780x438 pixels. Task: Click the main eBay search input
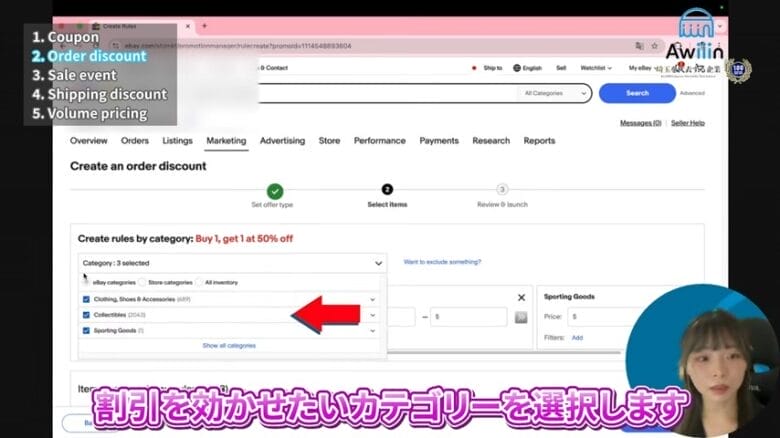388,93
